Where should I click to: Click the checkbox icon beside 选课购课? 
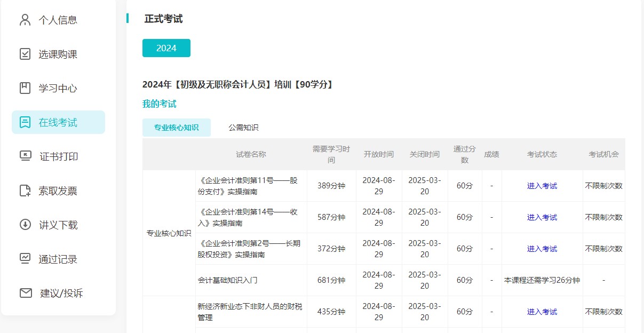25,54
